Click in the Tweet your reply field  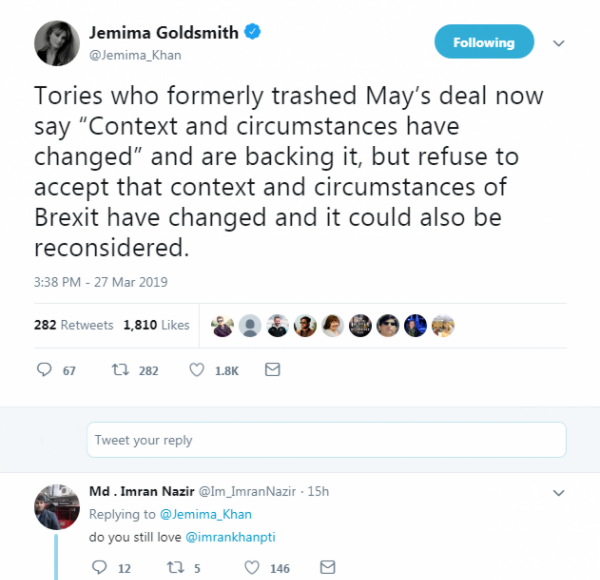327,440
